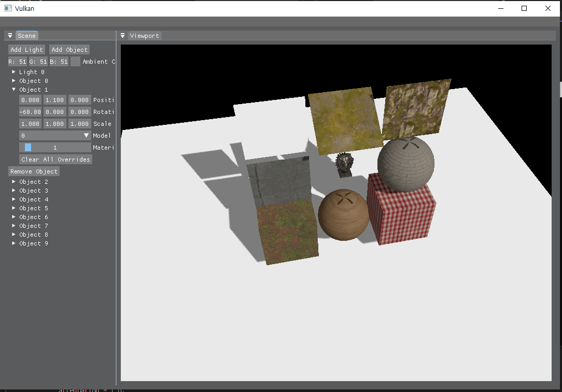Screen dimensions: 562x392
Task: Open the Model dropdown arrow
Action: tap(87, 136)
